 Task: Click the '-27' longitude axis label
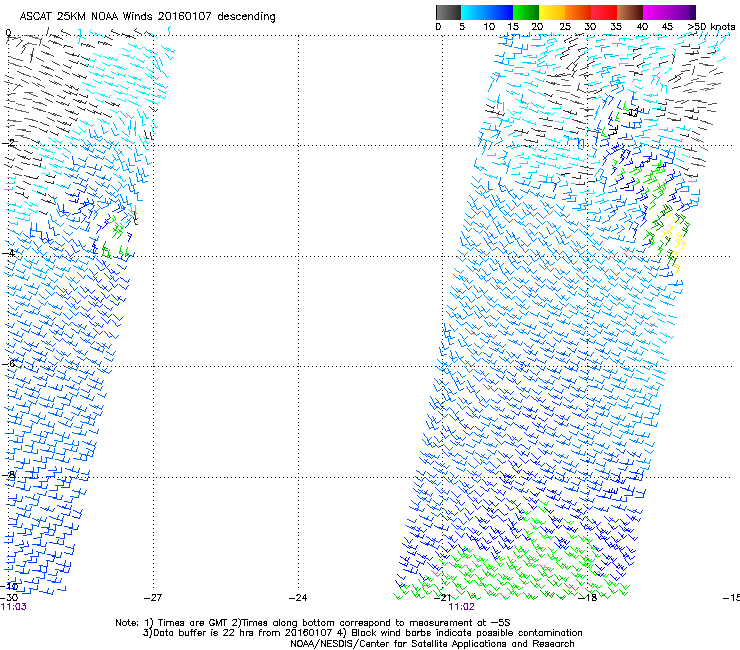[153, 597]
